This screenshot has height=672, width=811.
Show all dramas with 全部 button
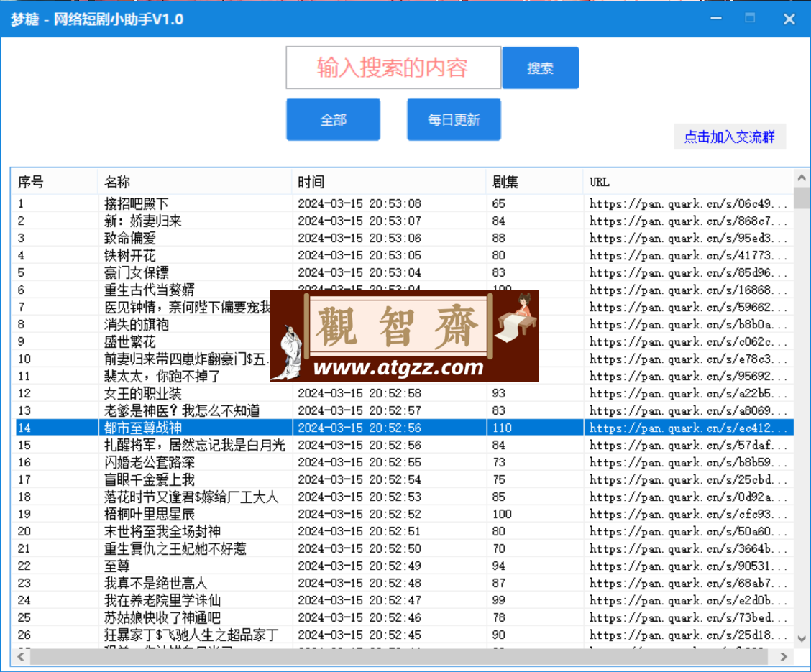[333, 119]
